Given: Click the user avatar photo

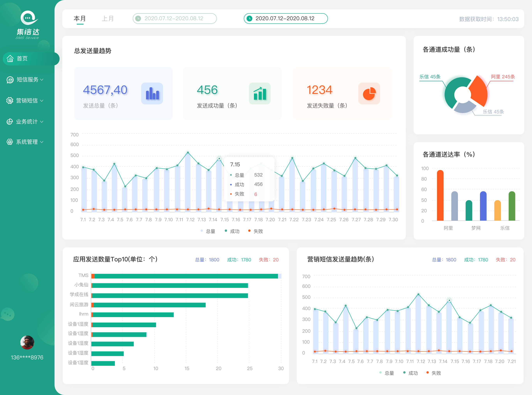Looking at the screenshot, I should [x=27, y=342].
